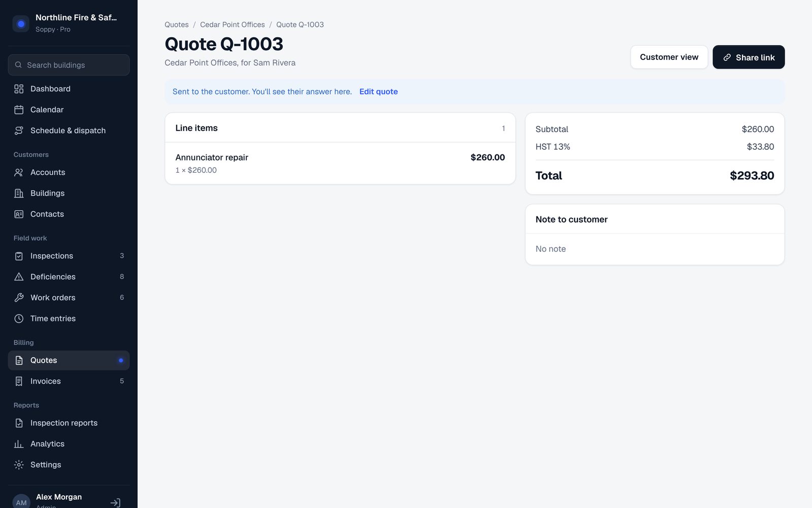Click the Invoices count badge 5
The width and height of the screenshot is (812, 508).
122,381
